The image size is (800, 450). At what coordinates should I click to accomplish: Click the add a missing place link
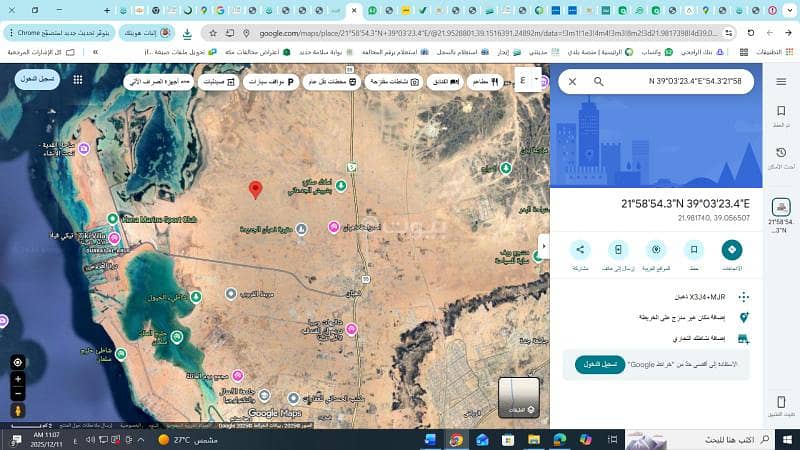coord(690,317)
